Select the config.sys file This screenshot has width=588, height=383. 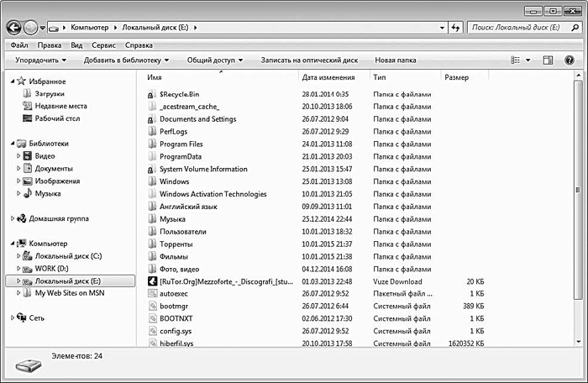pyautogui.click(x=176, y=331)
